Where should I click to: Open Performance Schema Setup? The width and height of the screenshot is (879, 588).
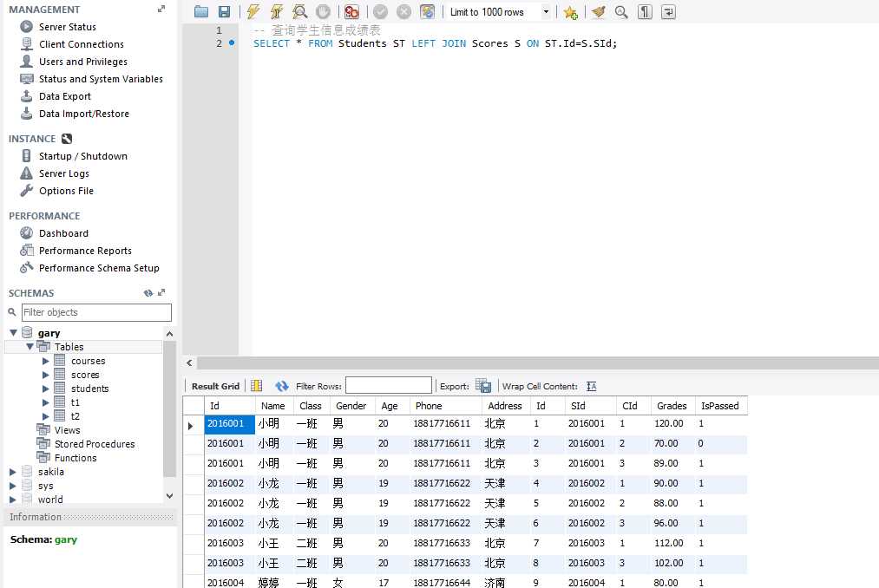point(99,268)
